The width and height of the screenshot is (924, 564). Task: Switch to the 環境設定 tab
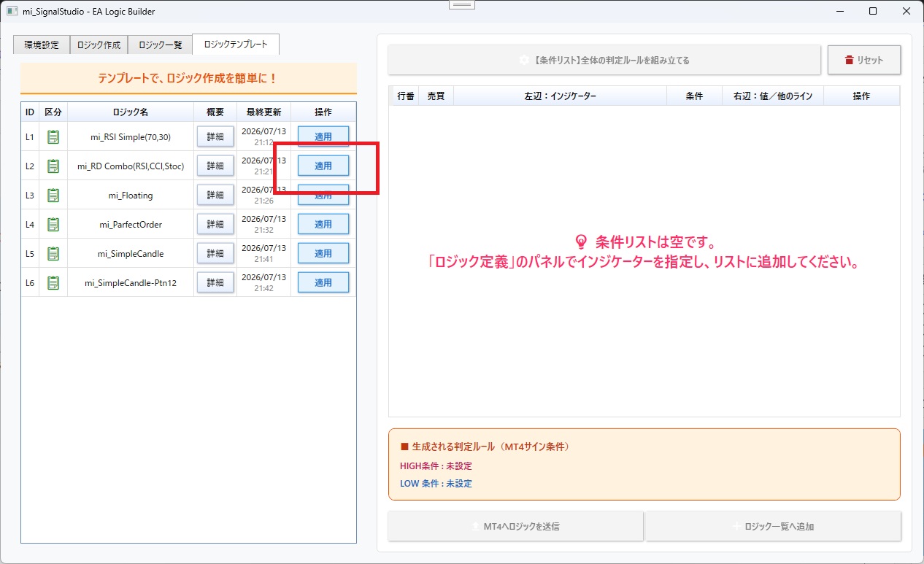41,45
